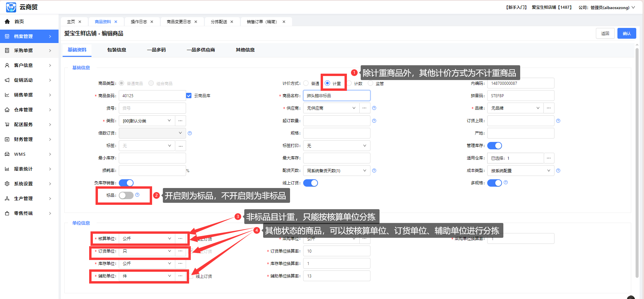644x299 pixels.
Task: Click the help icon next to 成本类型
Action: point(558,171)
